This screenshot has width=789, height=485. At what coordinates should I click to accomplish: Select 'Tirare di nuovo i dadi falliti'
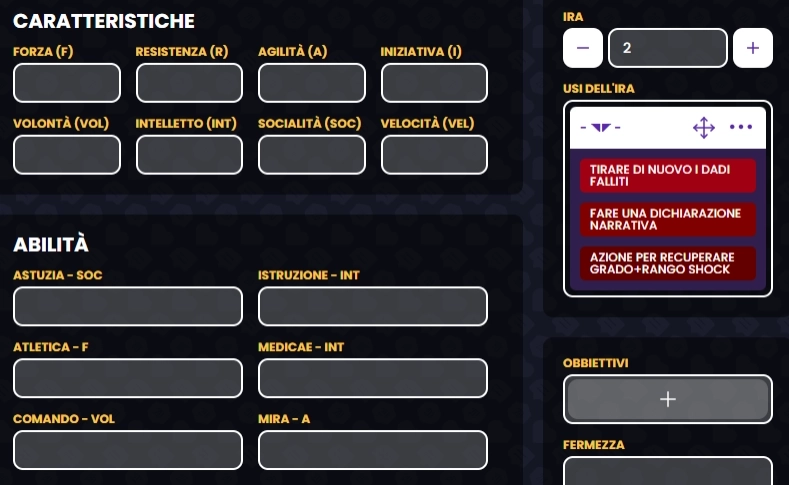[x=667, y=176]
